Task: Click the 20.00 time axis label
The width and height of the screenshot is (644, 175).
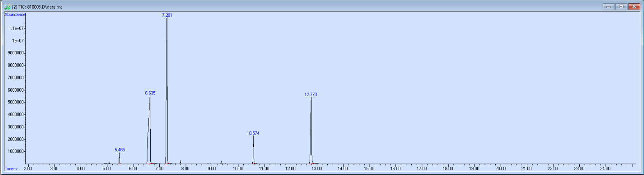Action: coord(500,168)
